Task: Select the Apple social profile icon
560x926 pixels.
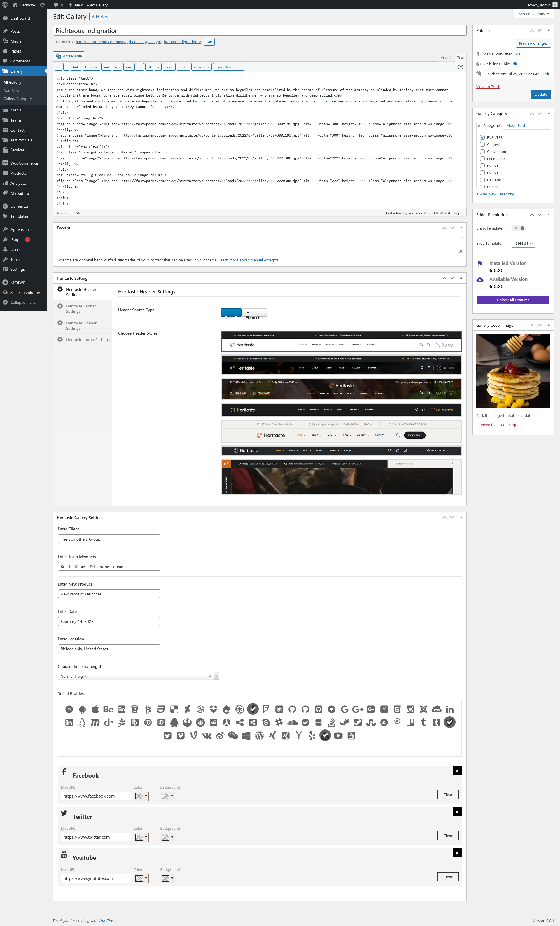Action: pos(95,710)
